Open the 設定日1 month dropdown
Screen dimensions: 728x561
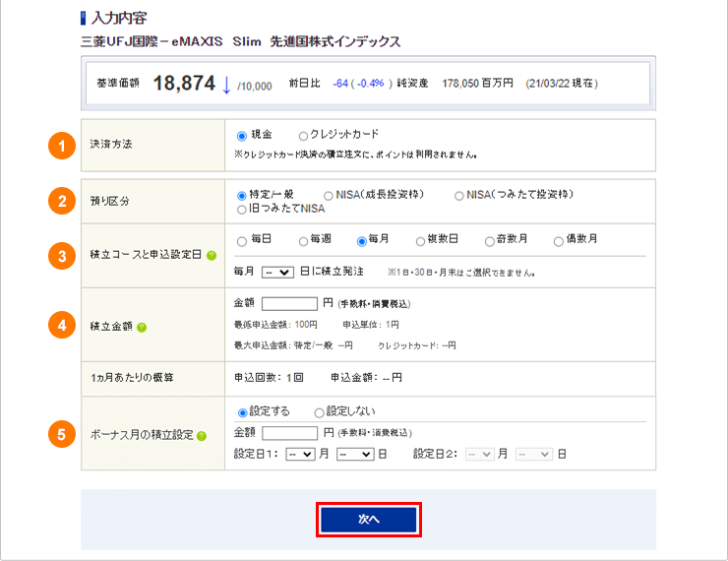tap(299, 454)
